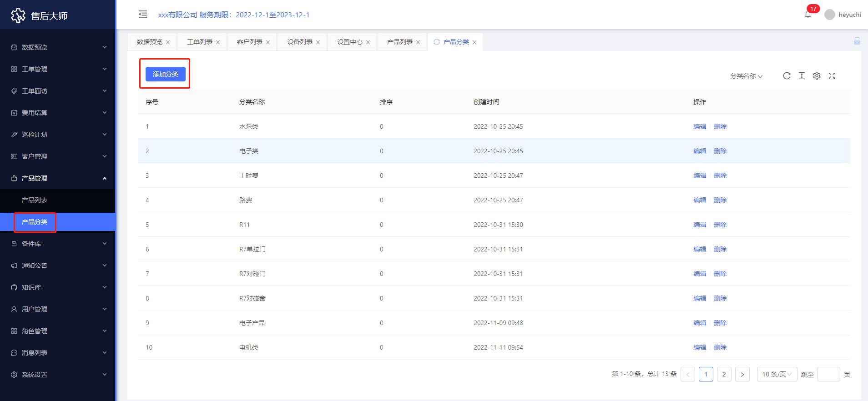
Task: Toggle fullscreen view of the table
Action: click(x=832, y=76)
